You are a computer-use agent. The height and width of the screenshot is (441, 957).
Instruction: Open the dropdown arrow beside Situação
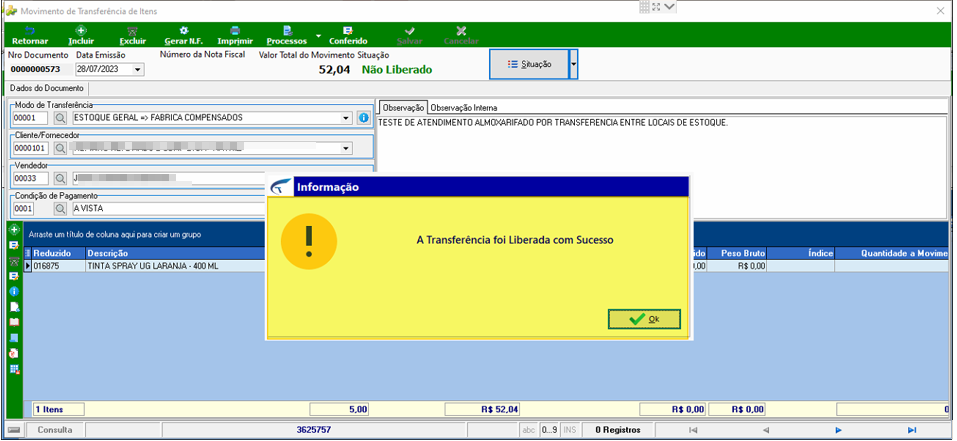(573, 64)
